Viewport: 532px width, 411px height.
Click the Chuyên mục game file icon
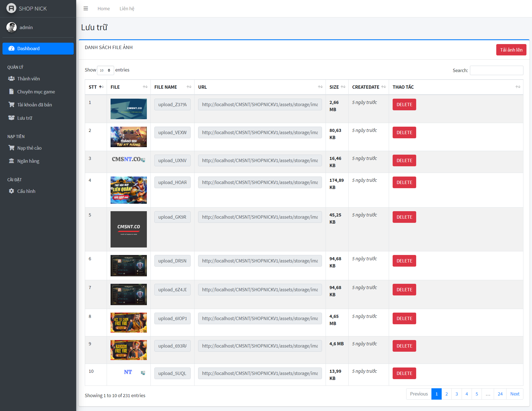pos(11,92)
